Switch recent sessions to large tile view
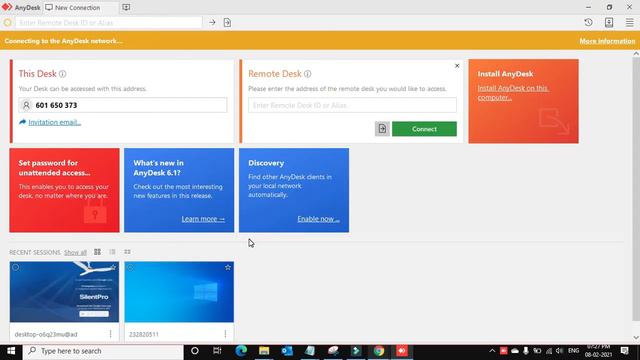Image resolution: width=640 pixels, height=360 pixels. 97,252
